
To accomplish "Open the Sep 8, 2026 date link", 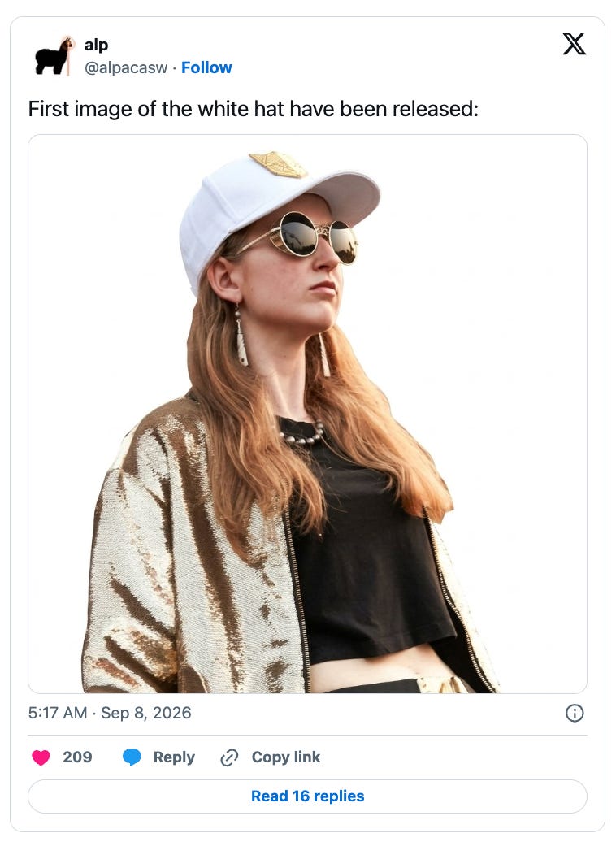I will (x=146, y=713).
